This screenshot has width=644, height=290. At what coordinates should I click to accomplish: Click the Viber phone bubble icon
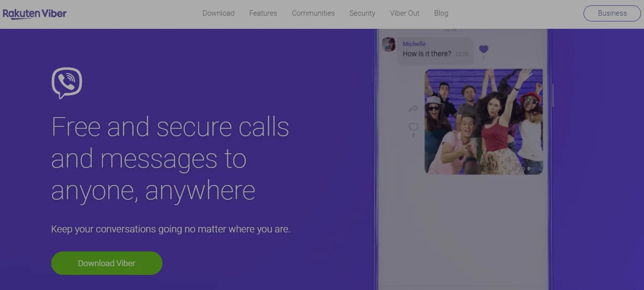click(67, 83)
